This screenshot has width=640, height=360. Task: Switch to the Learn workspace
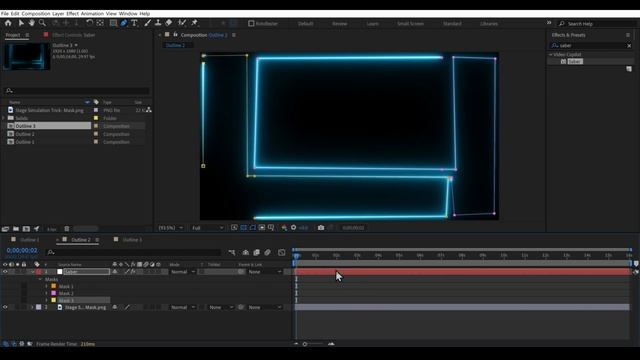pyautogui.click(x=372, y=24)
